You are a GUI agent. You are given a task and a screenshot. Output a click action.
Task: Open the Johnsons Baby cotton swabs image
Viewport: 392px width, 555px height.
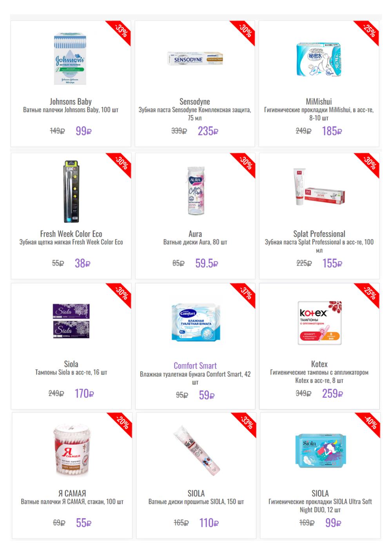[70, 59]
